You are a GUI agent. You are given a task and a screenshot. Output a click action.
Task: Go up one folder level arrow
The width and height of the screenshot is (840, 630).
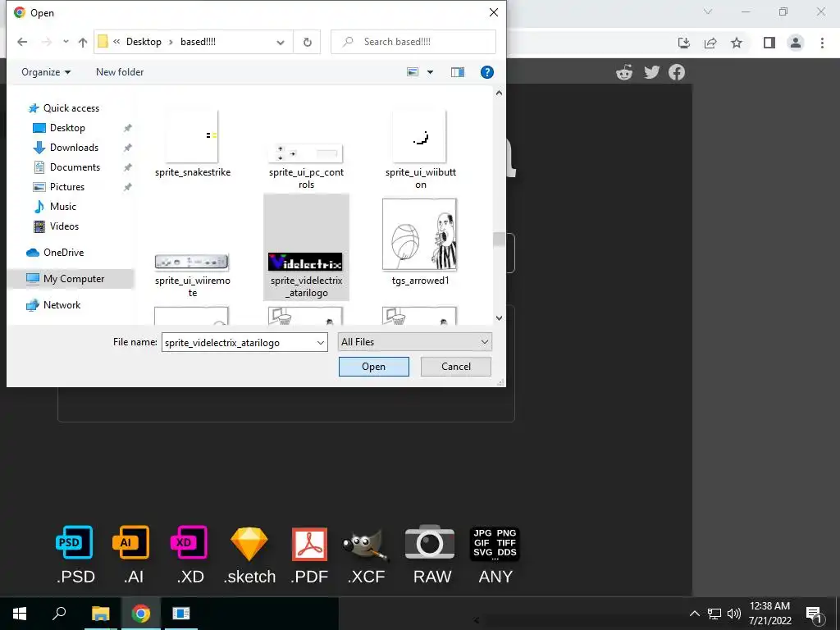tap(83, 42)
